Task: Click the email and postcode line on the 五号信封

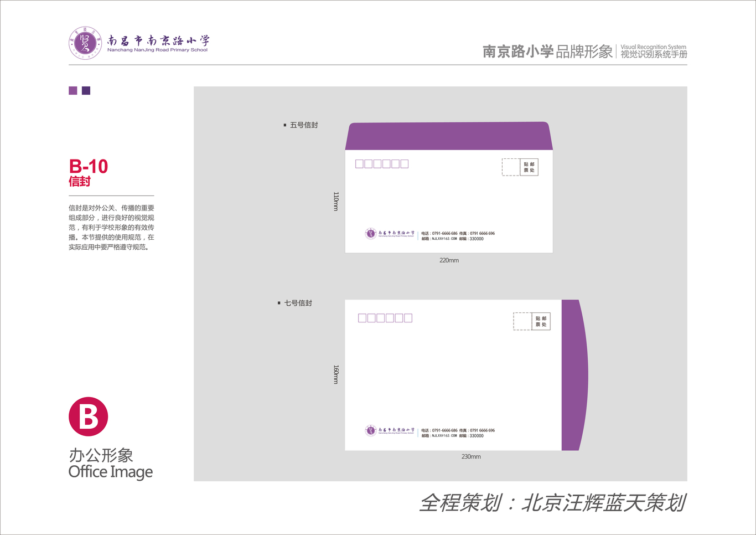Action: pos(452,239)
